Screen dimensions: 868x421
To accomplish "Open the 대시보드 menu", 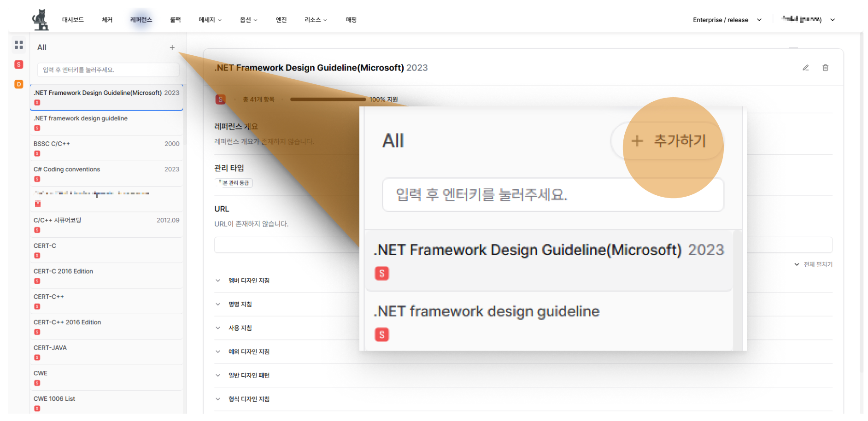I will [x=73, y=20].
